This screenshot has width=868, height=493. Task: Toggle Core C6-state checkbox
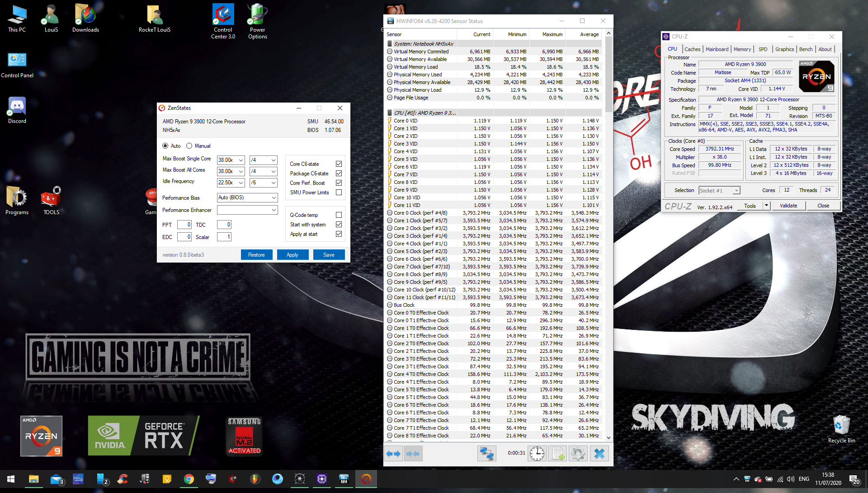click(x=339, y=164)
